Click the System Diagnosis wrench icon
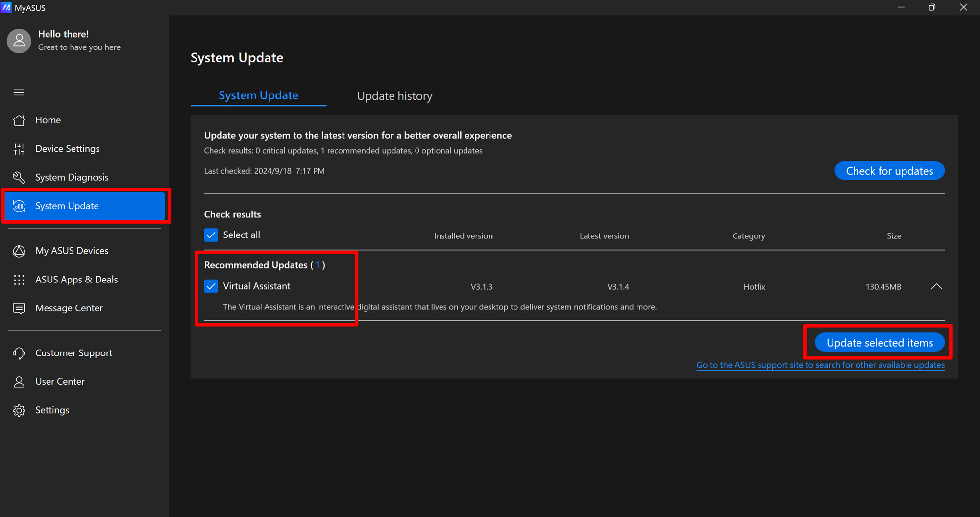 click(19, 177)
